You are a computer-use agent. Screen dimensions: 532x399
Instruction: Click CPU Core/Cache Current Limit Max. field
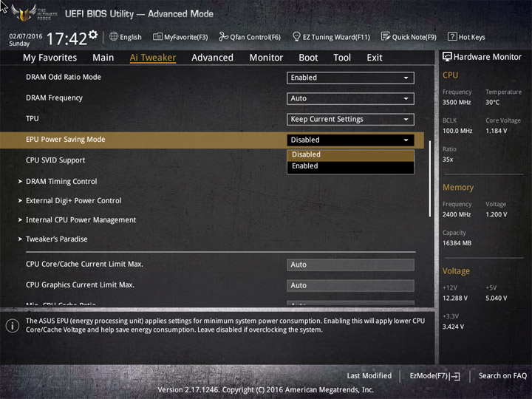point(350,265)
